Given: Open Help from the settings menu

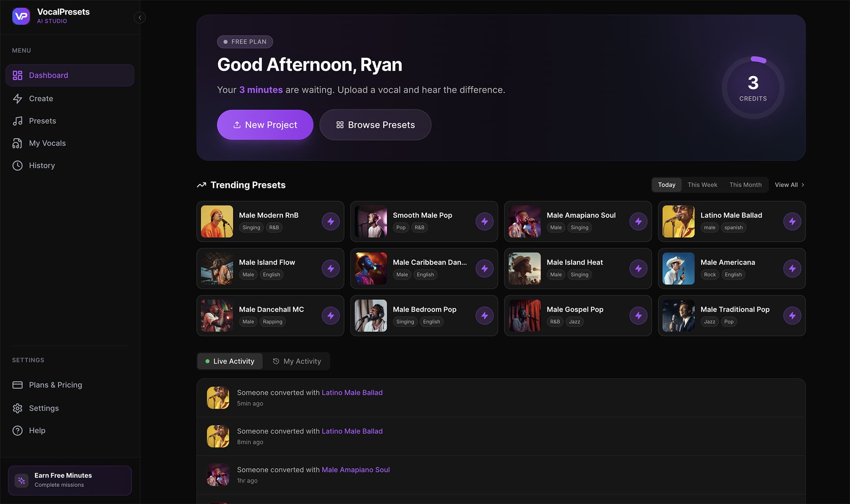Looking at the screenshot, I should [37, 431].
